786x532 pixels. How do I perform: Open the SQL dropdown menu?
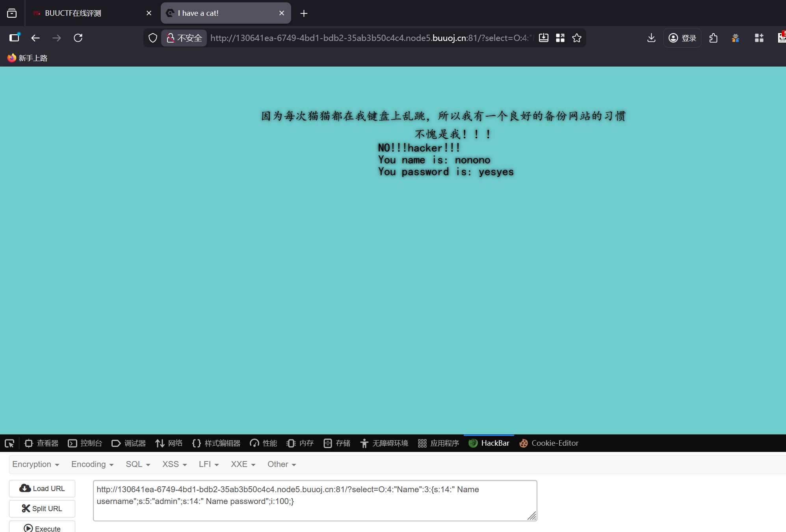[138, 464]
